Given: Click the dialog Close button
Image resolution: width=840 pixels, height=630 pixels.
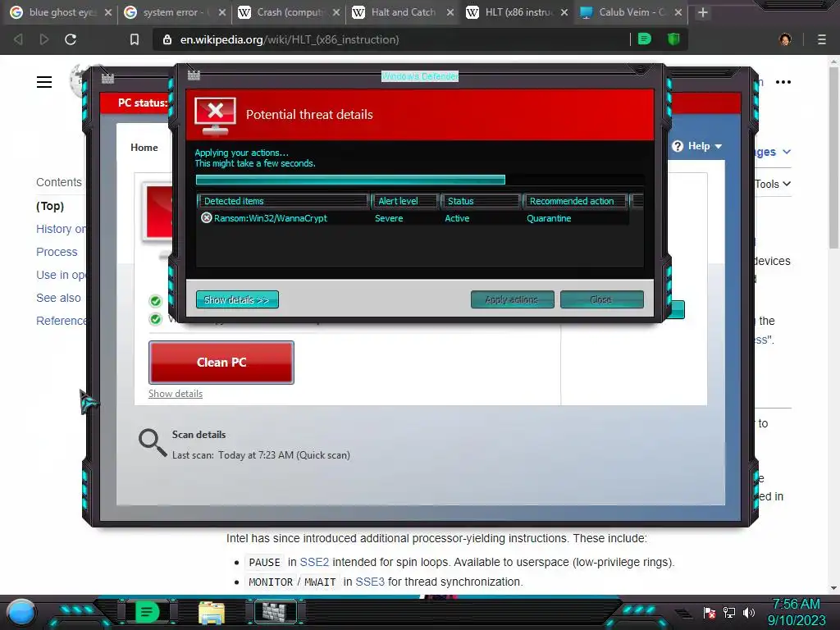Looking at the screenshot, I should tap(601, 299).
